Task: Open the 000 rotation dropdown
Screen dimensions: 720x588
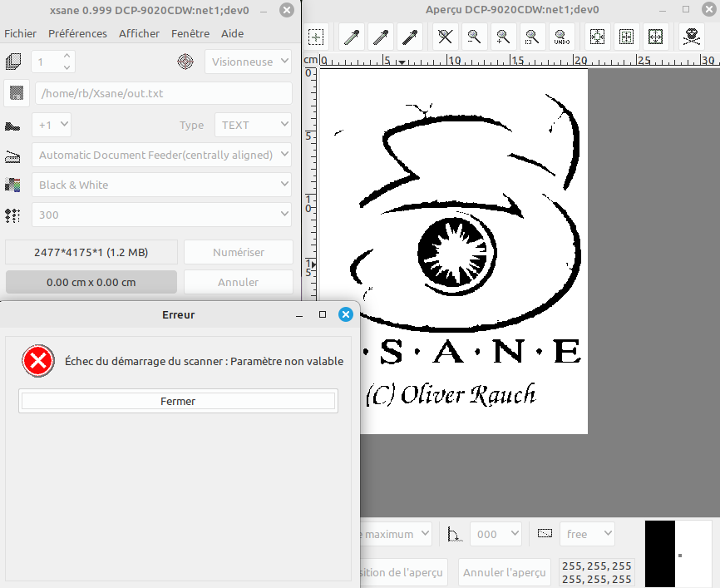Action: 496,534
